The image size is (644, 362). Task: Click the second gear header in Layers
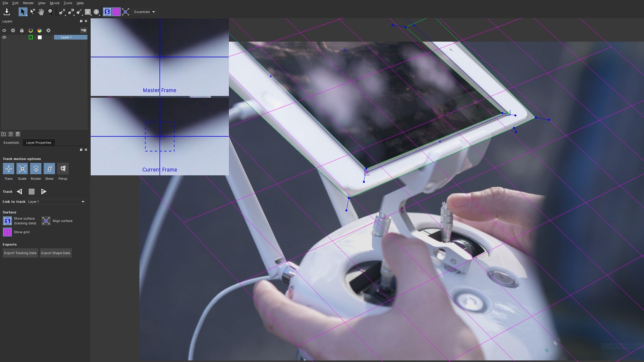click(x=48, y=31)
